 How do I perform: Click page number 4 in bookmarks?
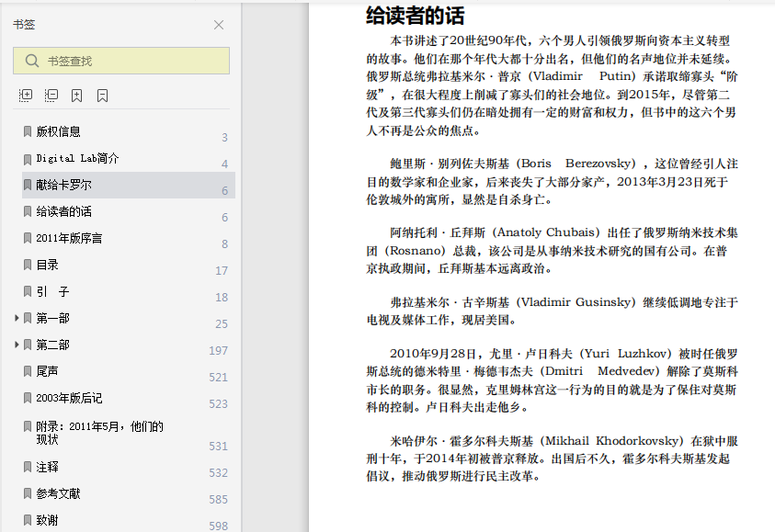224,164
